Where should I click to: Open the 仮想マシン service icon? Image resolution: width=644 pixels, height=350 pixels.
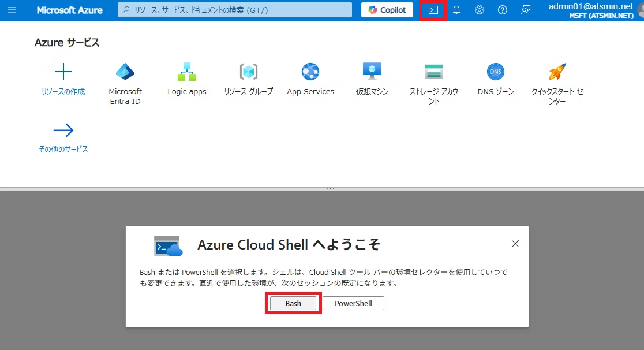click(x=372, y=72)
